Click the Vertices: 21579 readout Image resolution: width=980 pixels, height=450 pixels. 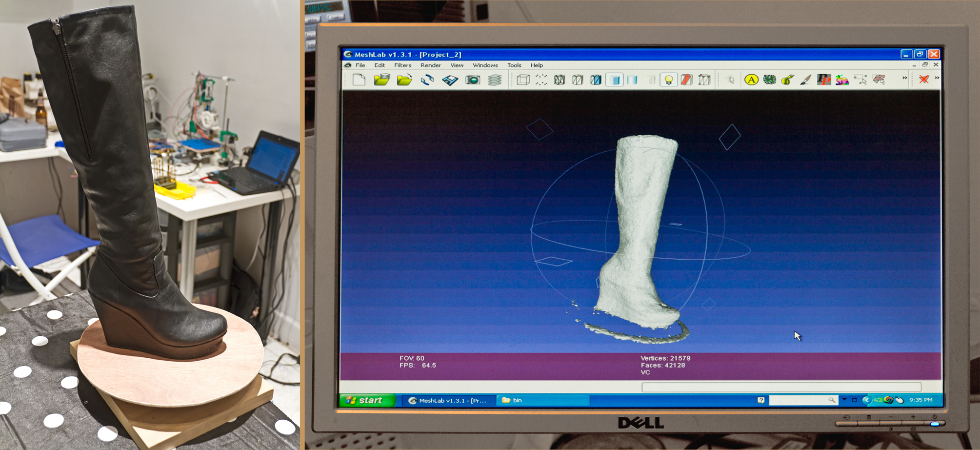(665, 358)
